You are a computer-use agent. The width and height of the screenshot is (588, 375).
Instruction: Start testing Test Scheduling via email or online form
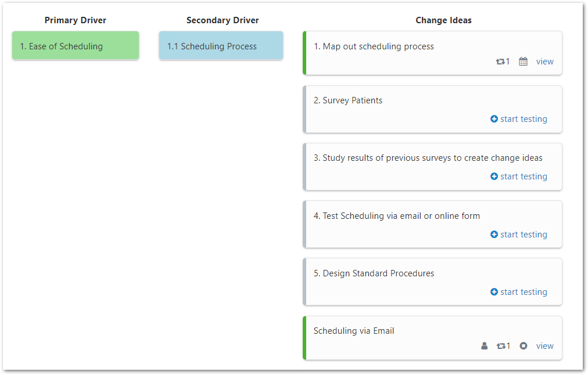pyautogui.click(x=524, y=235)
